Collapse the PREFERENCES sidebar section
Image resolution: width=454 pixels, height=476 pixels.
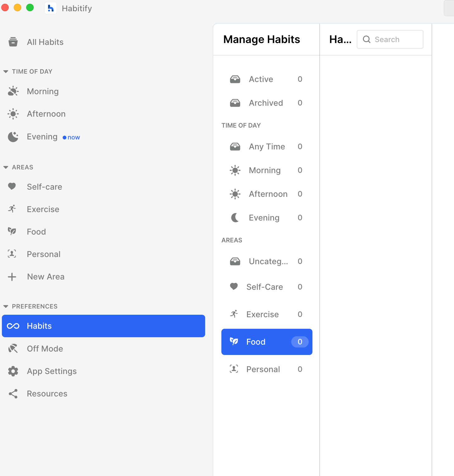[x=6, y=307]
